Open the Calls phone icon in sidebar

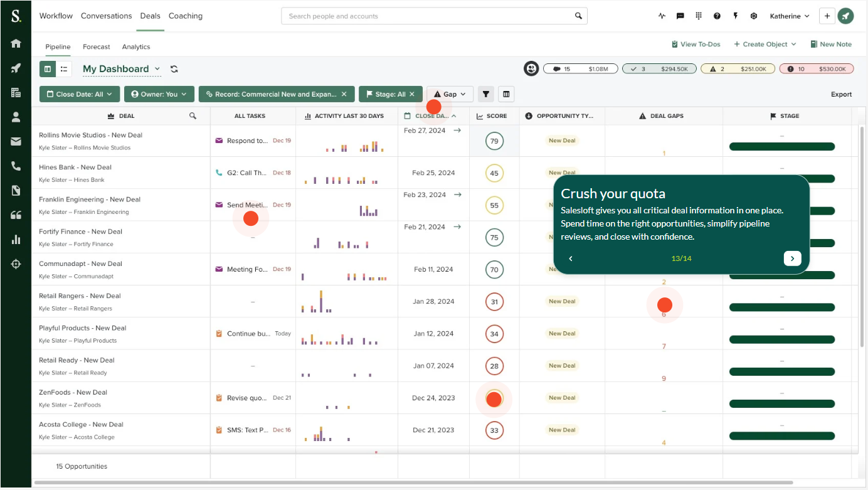click(16, 166)
